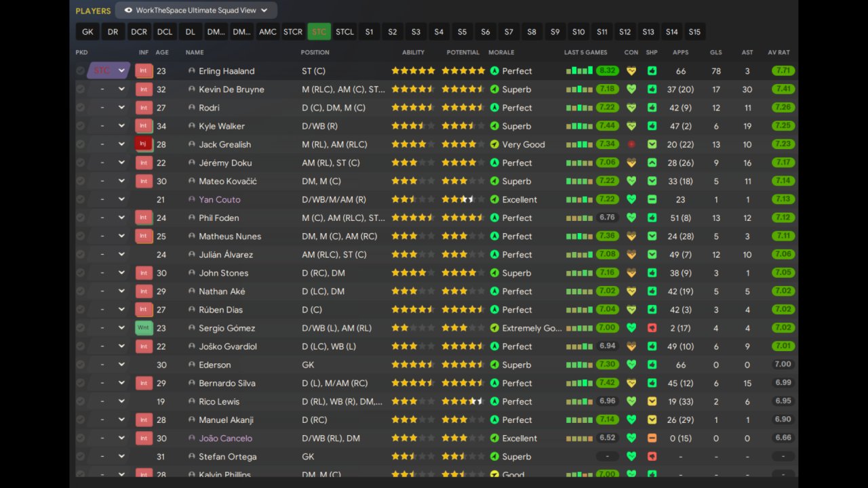The height and width of the screenshot is (488, 868).
Task: Click the Int status badge for Erling Haaland
Action: point(144,70)
